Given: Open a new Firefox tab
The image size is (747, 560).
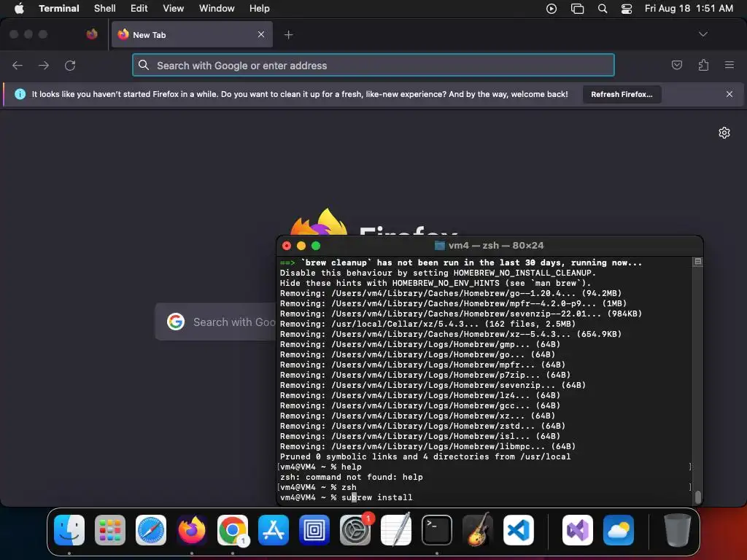Looking at the screenshot, I should coord(288,34).
